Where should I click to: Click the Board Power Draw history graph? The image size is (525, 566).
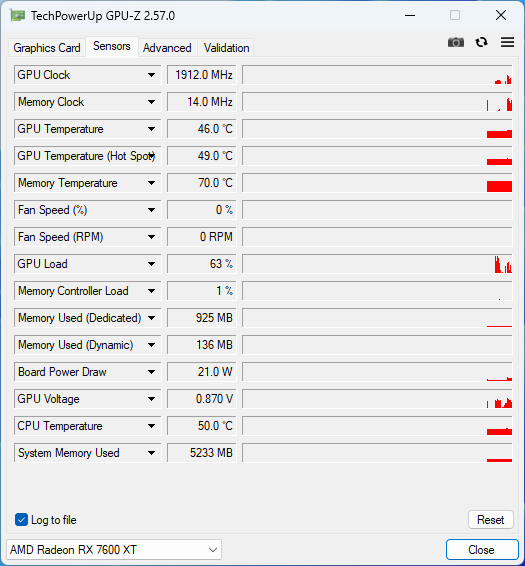click(x=377, y=372)
